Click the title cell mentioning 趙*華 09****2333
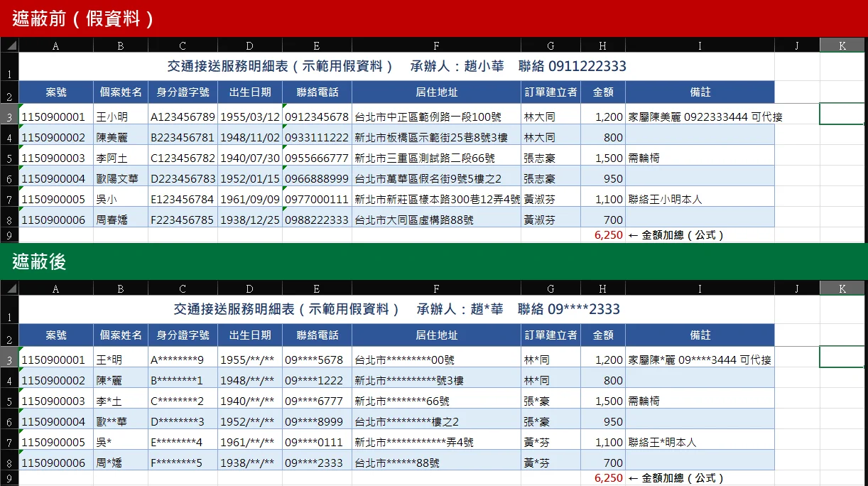 pyautogui.click(x=396, y=309)
